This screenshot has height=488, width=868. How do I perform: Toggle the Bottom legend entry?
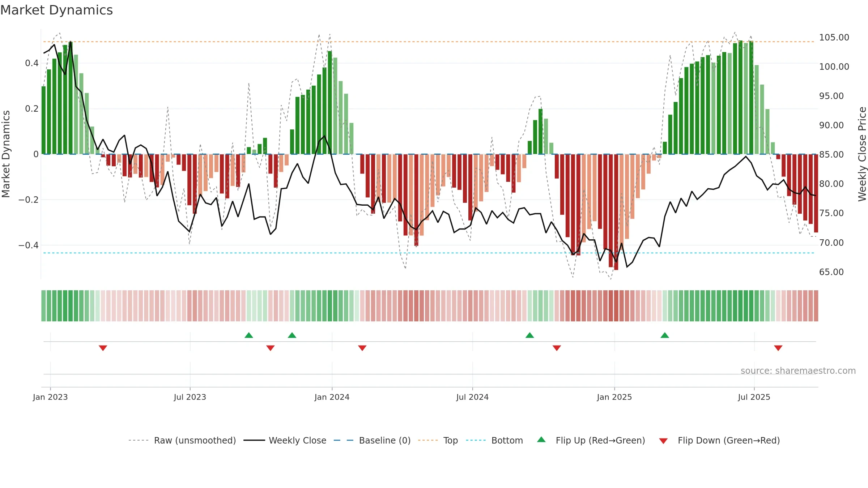494,440
